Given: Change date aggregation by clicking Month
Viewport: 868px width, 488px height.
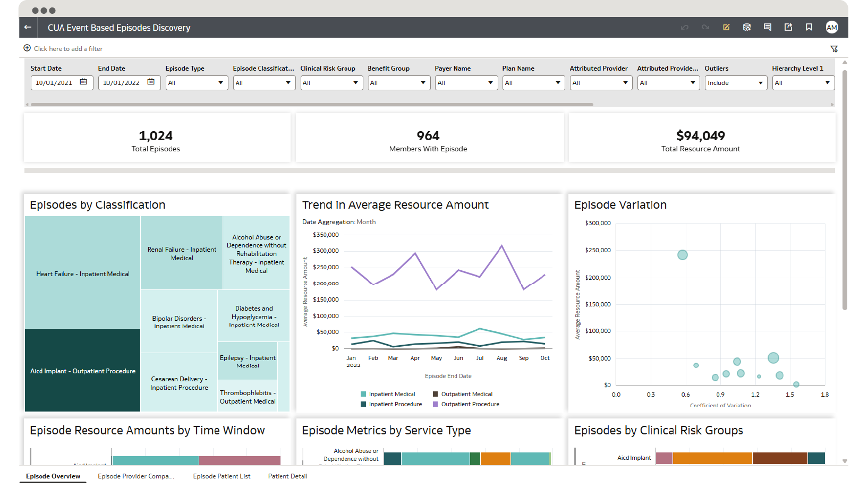Looking at the screenshot, I should pyautogui.click(x=367, y=221).
